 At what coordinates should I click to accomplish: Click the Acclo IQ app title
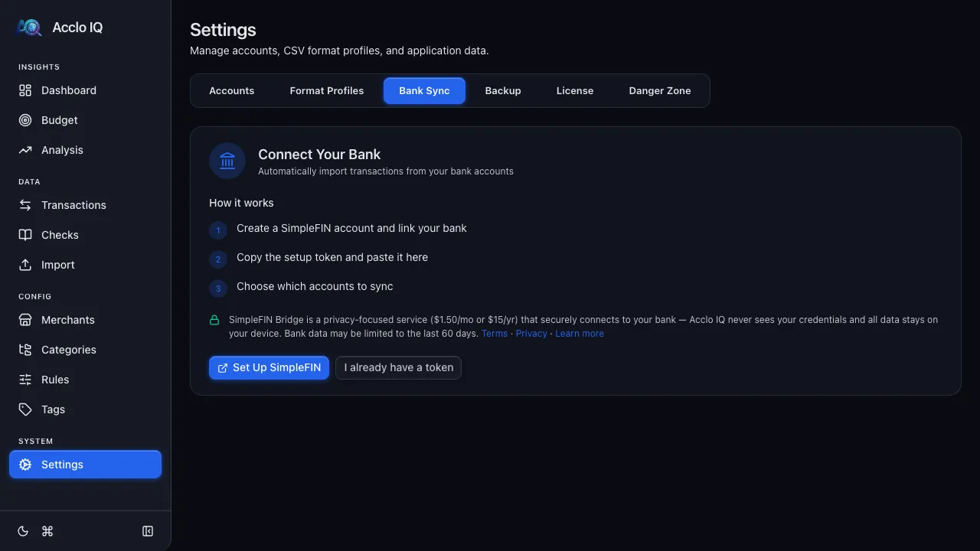click(x=77, y=28)
